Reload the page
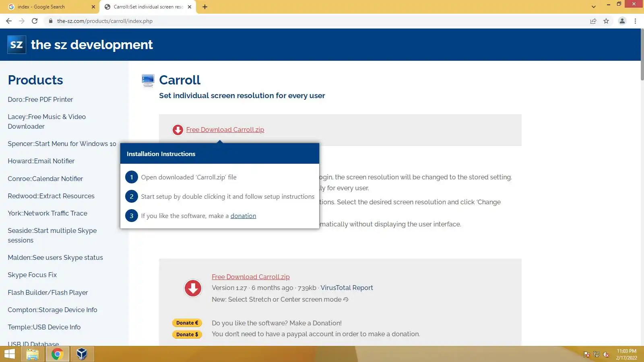Screen dimensions: 644x362 (x=35, y=21)
